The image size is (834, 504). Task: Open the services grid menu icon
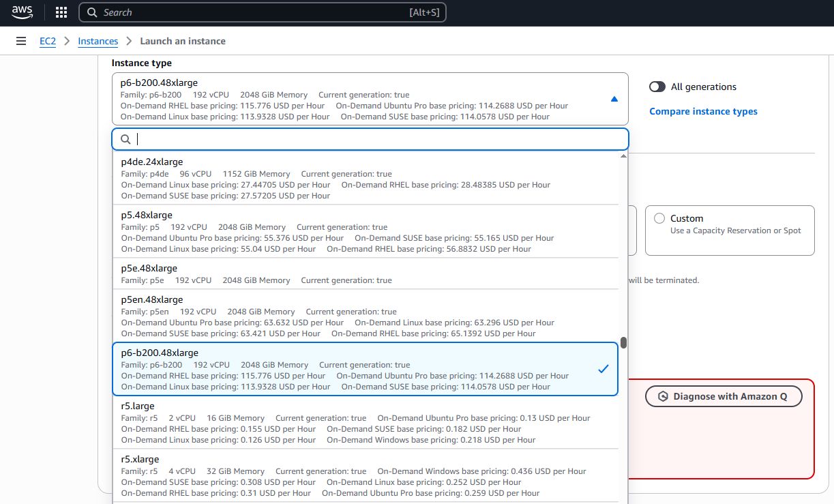(61, 12)
